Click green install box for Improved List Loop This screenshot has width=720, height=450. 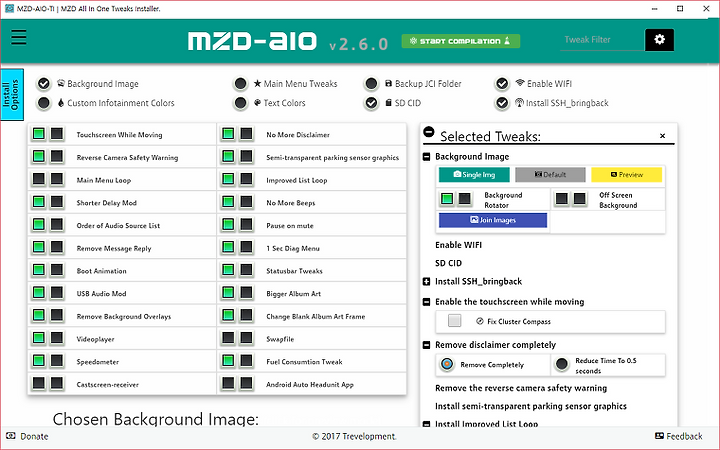coord(228,179)
